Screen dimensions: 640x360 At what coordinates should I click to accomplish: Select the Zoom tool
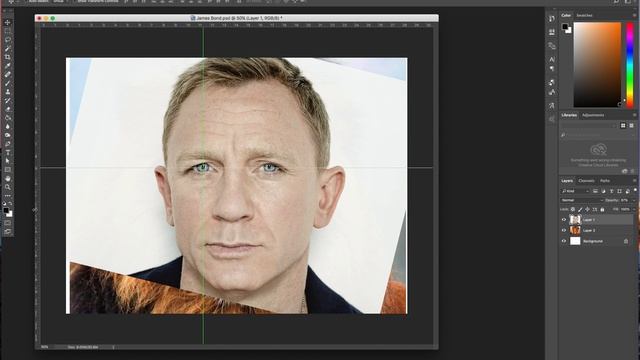pos(8,187)
